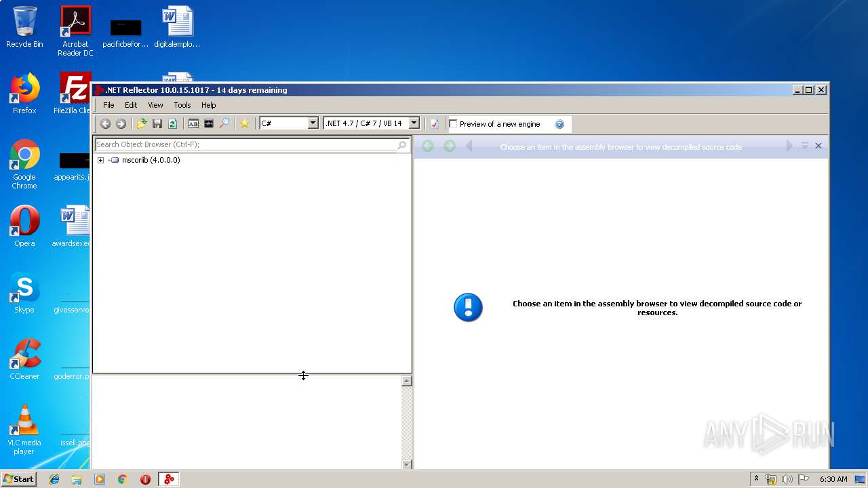Click the blue help question icon
The height and width of the screenshot is (488, 868).
click(x=559, y=124)
